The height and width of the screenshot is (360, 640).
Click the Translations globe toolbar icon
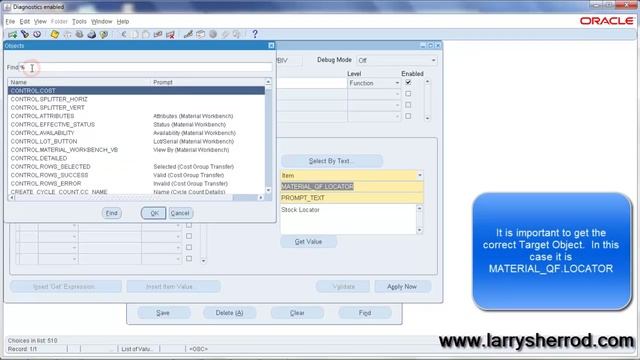tap(213, 34)
